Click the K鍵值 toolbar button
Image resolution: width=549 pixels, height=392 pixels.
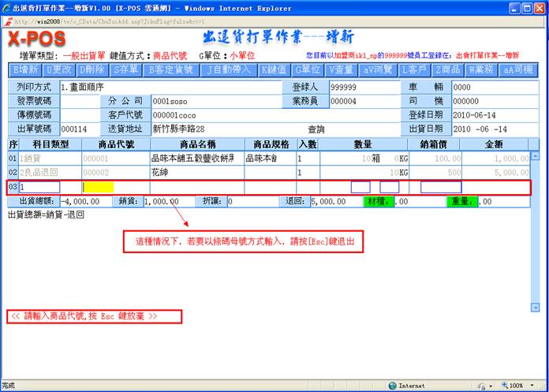point(274,69)
